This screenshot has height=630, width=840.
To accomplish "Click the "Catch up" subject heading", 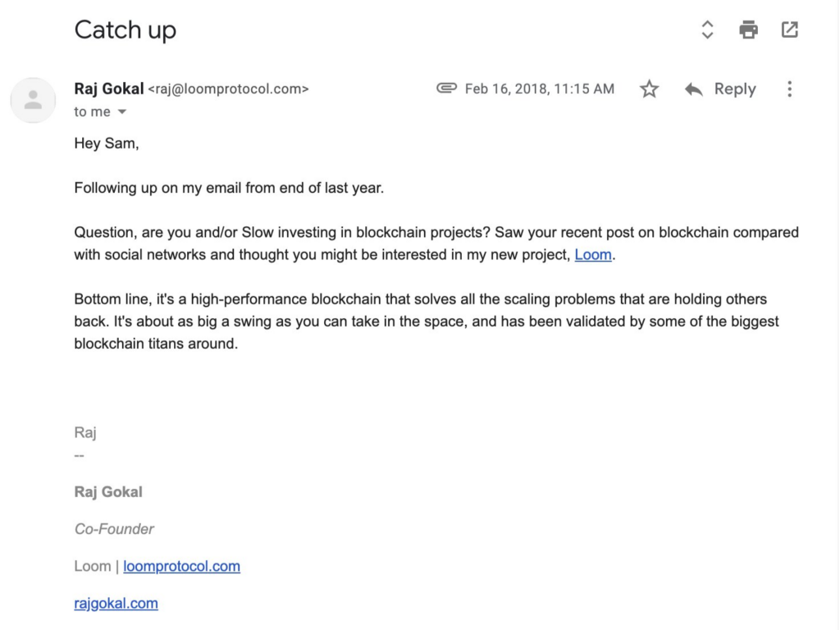I will 126,30.
